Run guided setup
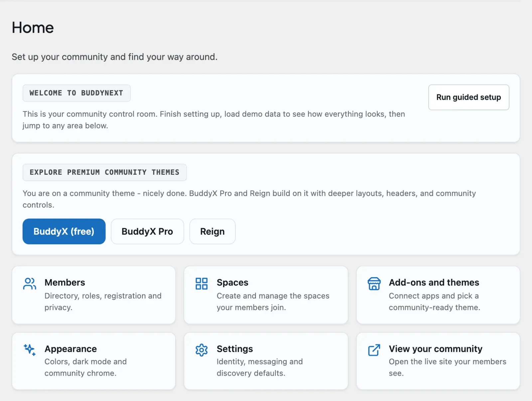Image resolution: width=532 pixels, height=401 pixels. pyautogui.click(x=468, y=97)
